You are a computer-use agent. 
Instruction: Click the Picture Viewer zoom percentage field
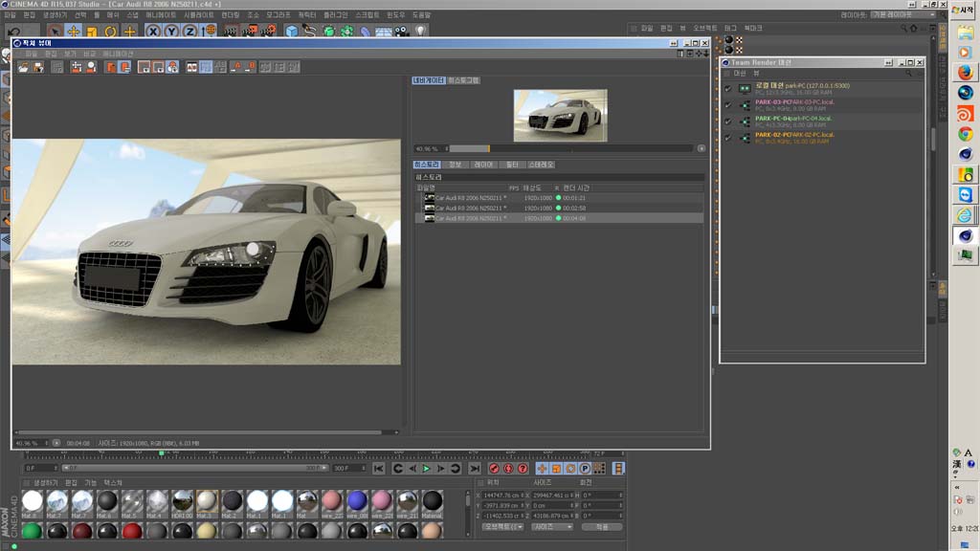[32, 443]
